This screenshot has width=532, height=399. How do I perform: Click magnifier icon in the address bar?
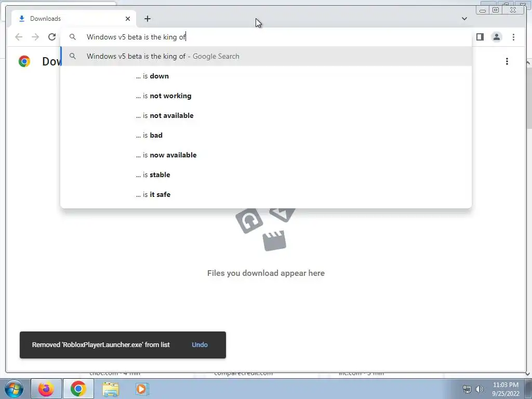[73, 37]
